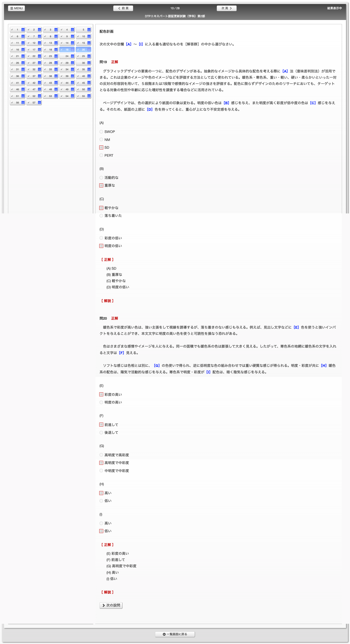Open the MENU hamburger button
This screenshot has height=644, width=350.
pos(16,8)
